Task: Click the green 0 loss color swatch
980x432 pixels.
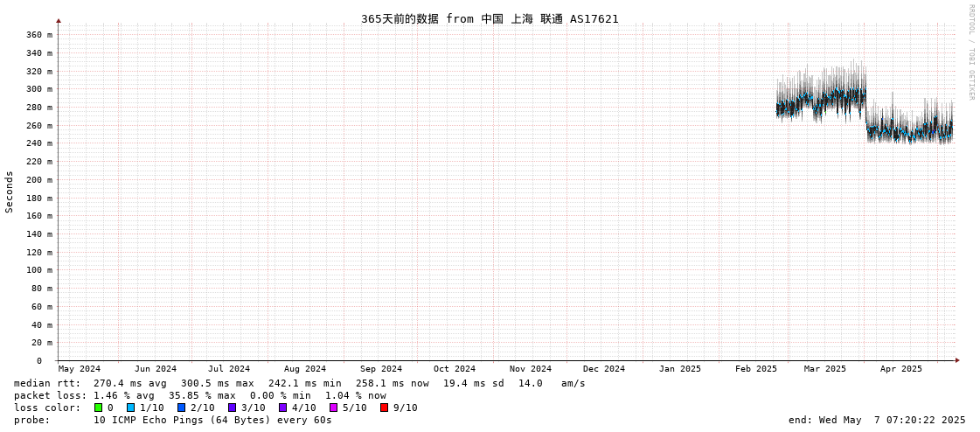Action: 98,408
